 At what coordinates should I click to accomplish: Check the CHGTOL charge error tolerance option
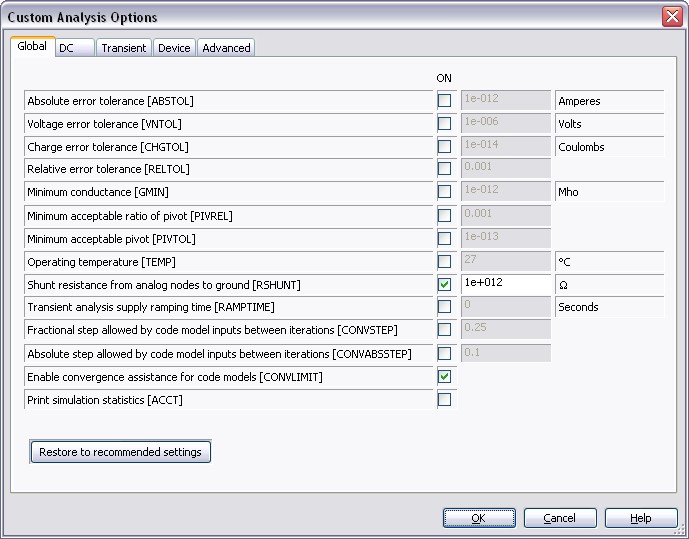pyautogui.click(x=444, y=147)
